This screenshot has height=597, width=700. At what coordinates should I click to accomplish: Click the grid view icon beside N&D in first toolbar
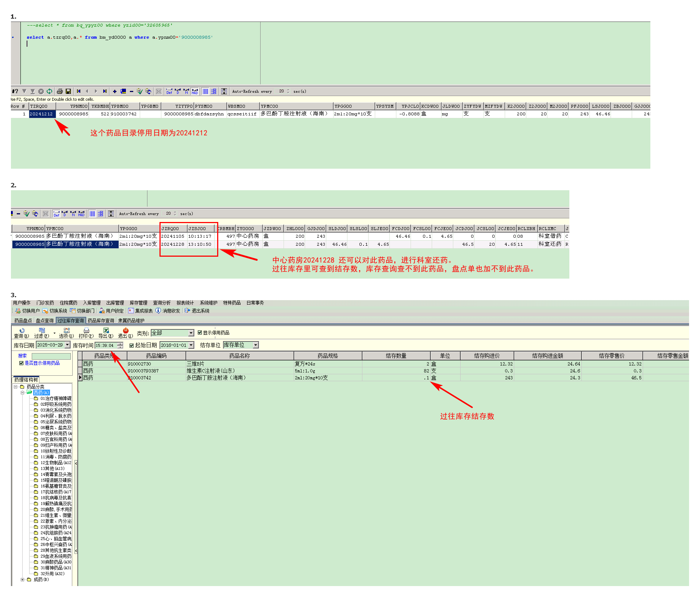(205, 91)
